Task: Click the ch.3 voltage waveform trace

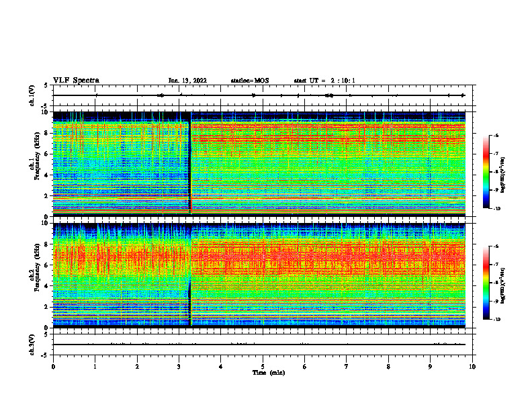Action: click(x=259, y=345)
